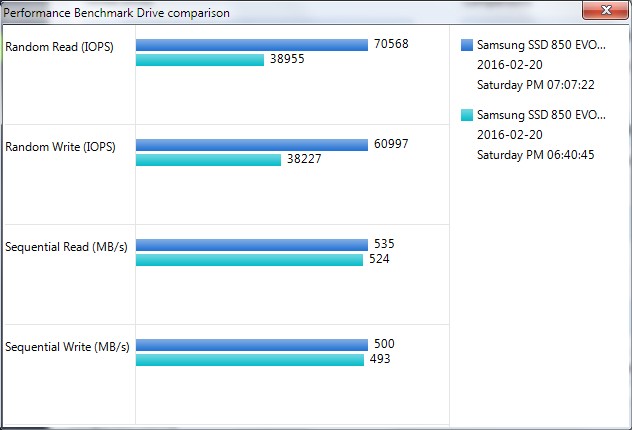Click the cyan Sequential Read bar showing 524

click(249, 260)
